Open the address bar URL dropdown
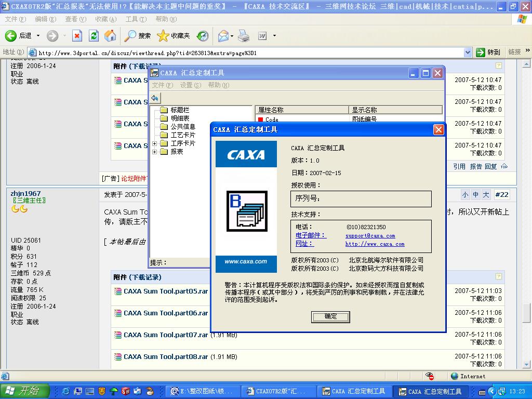 click(468, 52)
